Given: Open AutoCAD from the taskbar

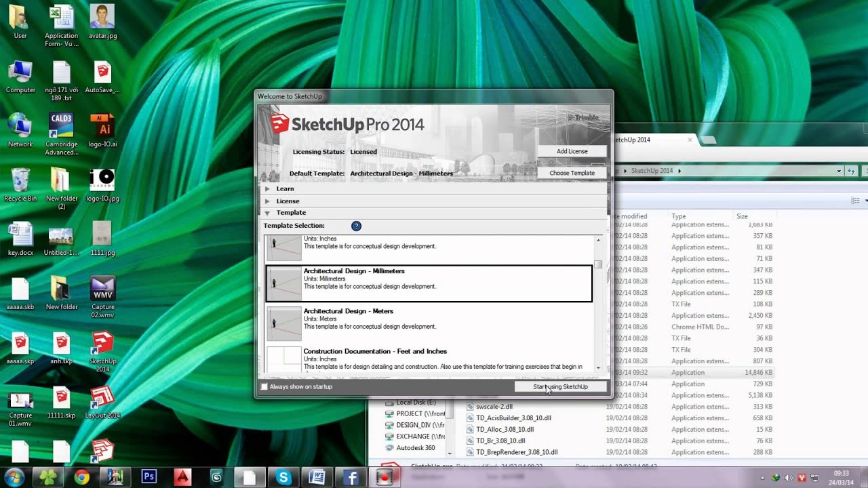Looking at the screenshot, I should pos(182,477).
